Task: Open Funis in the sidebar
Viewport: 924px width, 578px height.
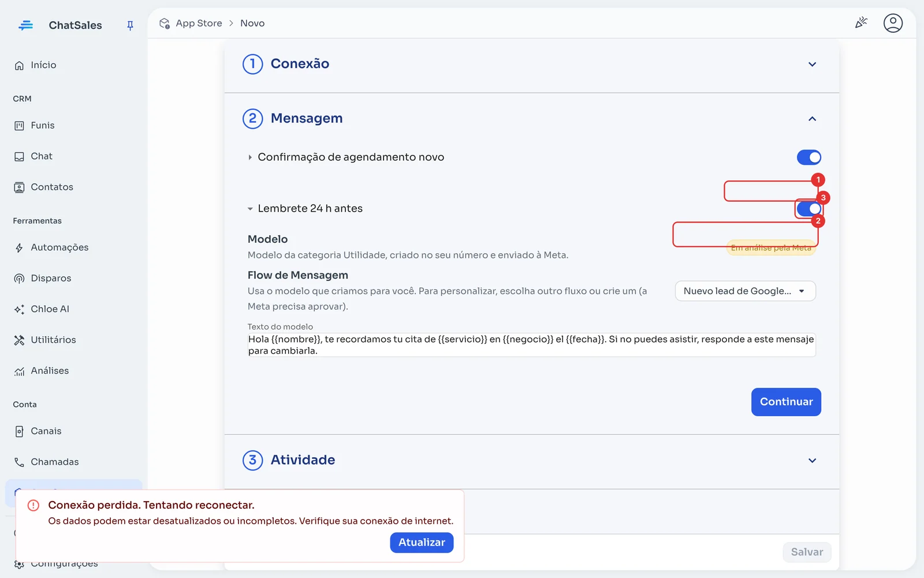Action: point(43,125)
